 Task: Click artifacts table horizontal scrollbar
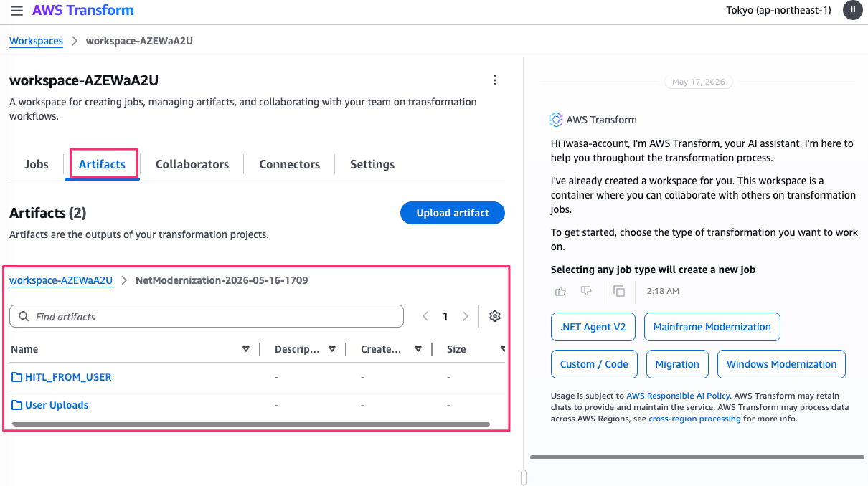[x=251, y=424]
